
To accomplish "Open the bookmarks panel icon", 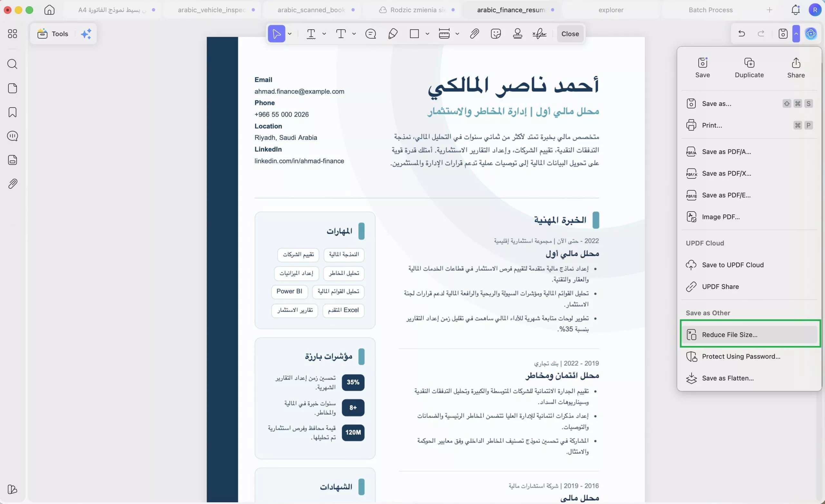I will 12,112.
